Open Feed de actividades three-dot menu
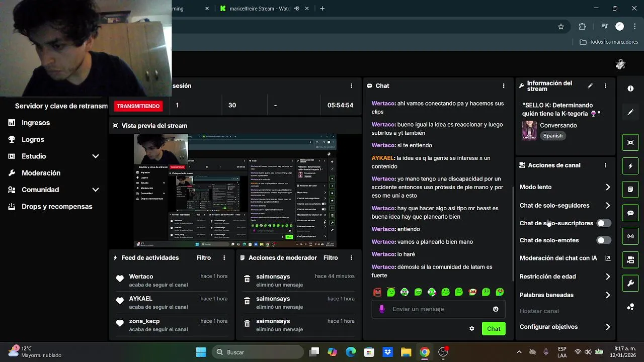This screenshot has height=362, width=644. coord(224,258)
